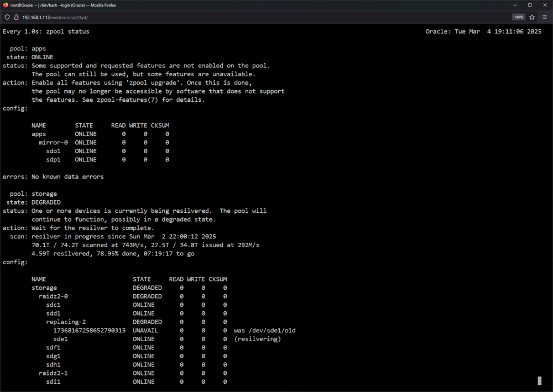Click the 'mirror-0' row name
This screenshot has width=553, height=392.
tap(53, 143)
